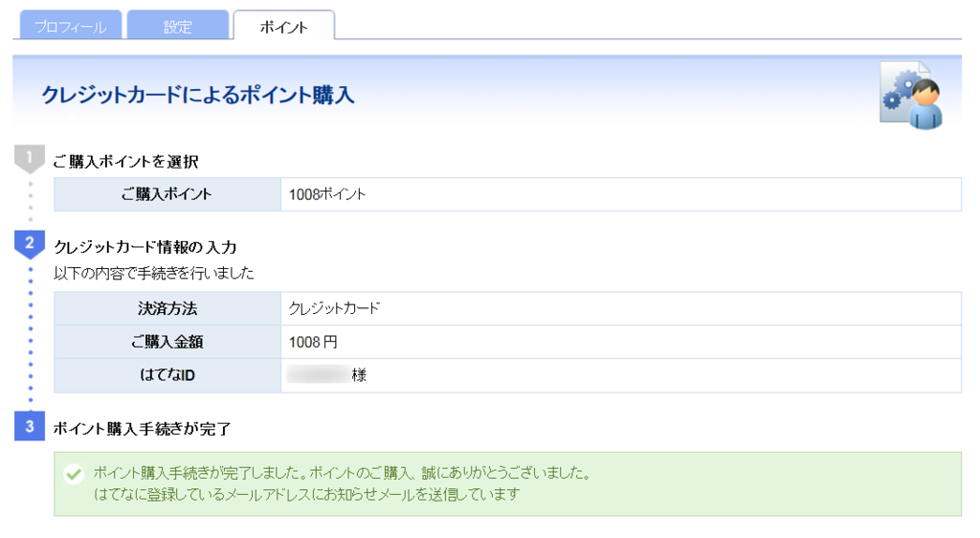
Task: Switch to the 設定 tab
Action: (x=177, y=25)
